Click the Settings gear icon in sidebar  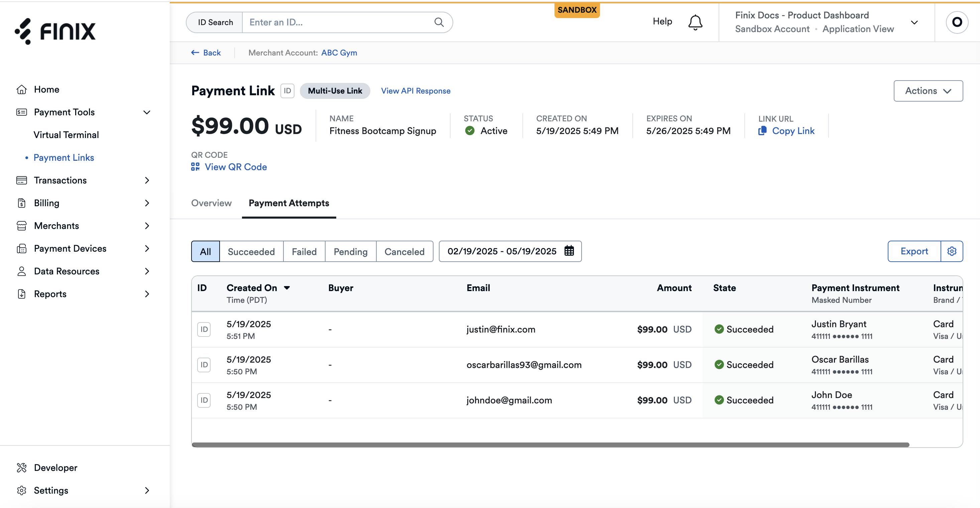22,491
